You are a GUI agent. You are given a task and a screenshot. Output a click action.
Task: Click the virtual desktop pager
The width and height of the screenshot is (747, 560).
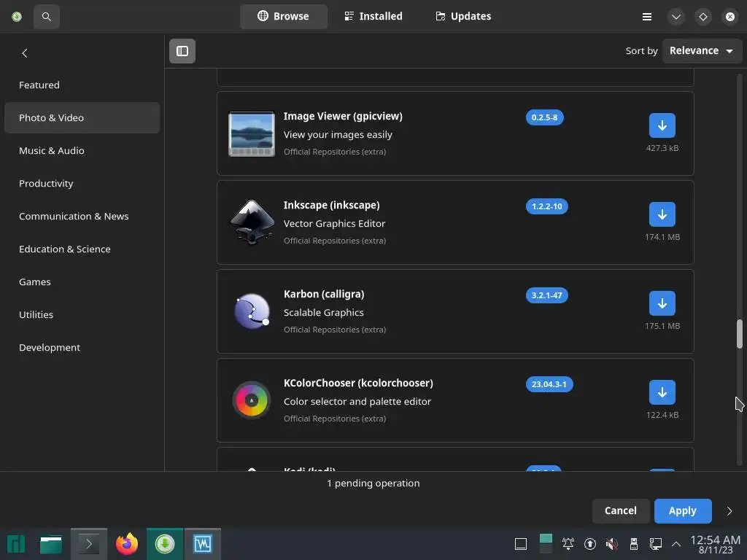point(546,544)
